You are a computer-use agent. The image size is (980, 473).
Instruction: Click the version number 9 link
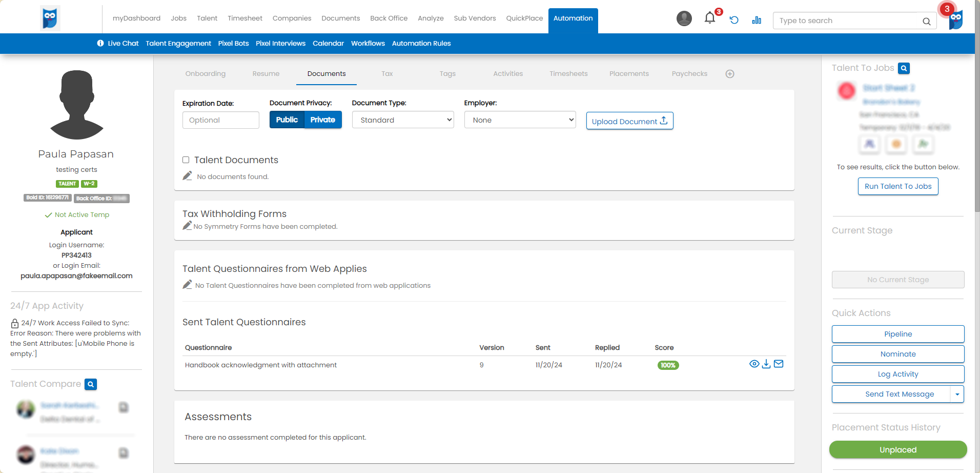click(481, 365)
